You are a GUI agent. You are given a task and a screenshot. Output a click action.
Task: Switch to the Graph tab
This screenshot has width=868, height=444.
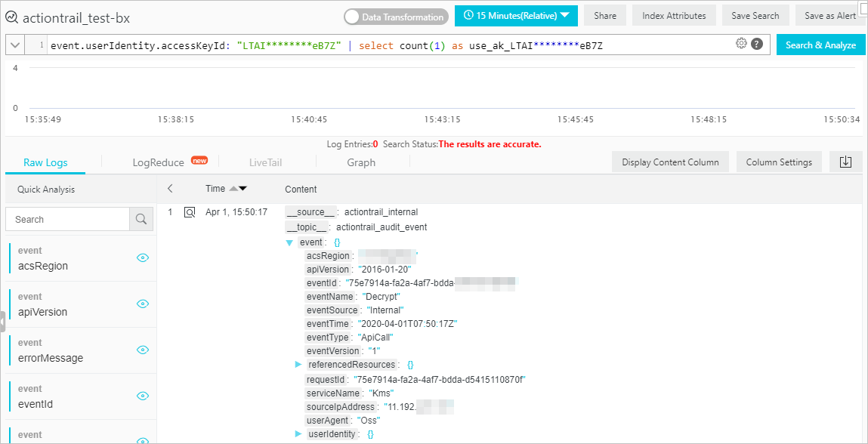tap(361, 163)
